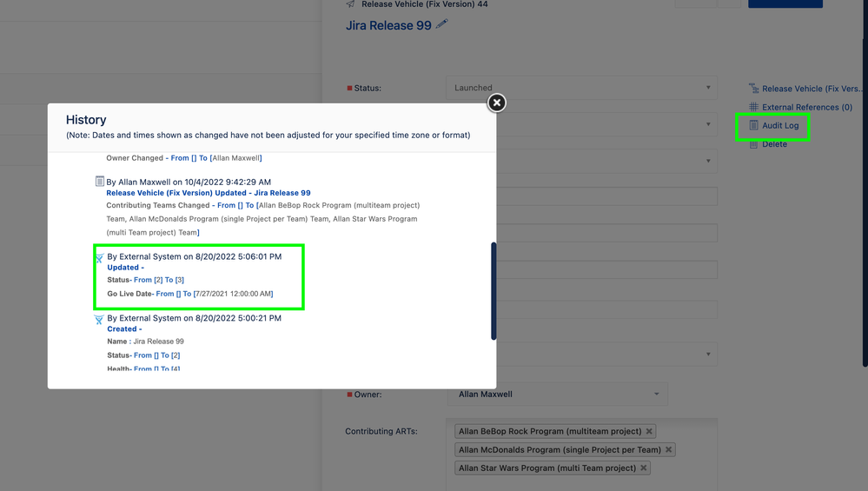Click the pencil icon next to Jira Release 99
868x491 pixels.
441,24
